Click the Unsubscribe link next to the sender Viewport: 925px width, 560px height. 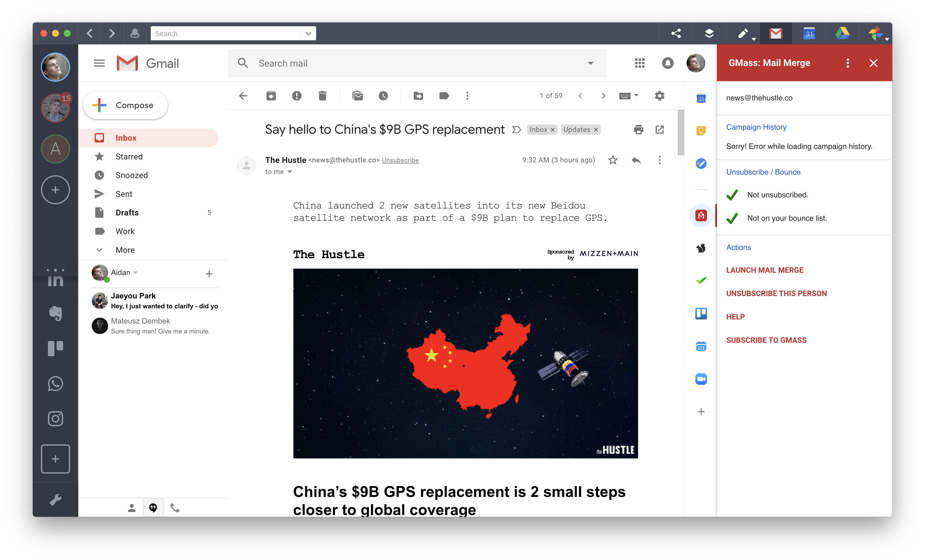400,160
